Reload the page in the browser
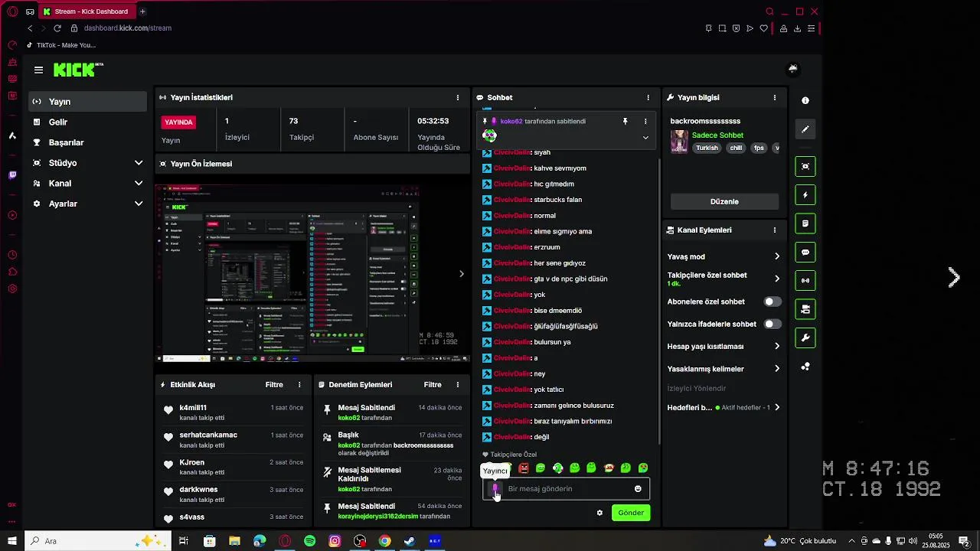 pos(57,28)
